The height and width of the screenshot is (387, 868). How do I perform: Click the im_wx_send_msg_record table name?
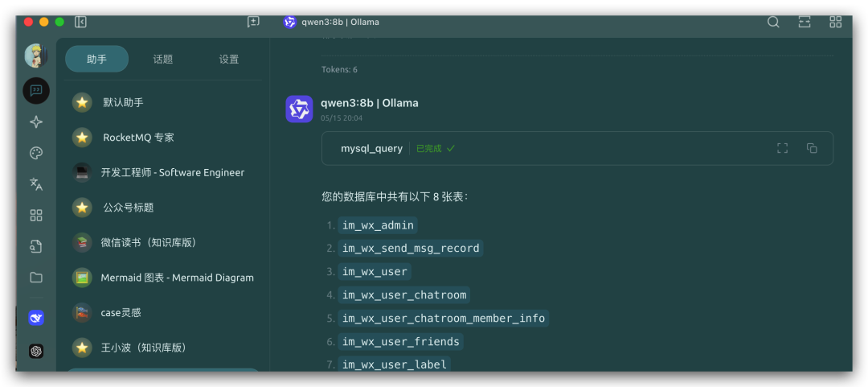[x=411, y=248]
